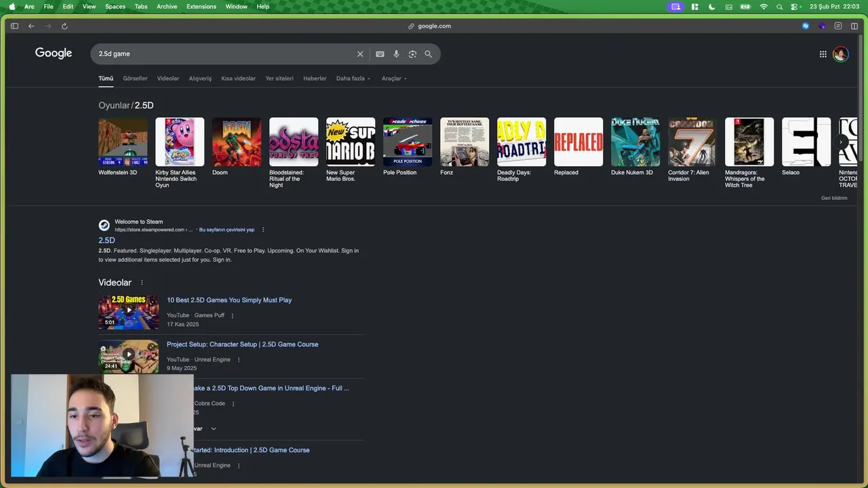Viewport: 868px width, 488px height.
Task: Select the Selaco game card
Action: (x=806, y=147)
